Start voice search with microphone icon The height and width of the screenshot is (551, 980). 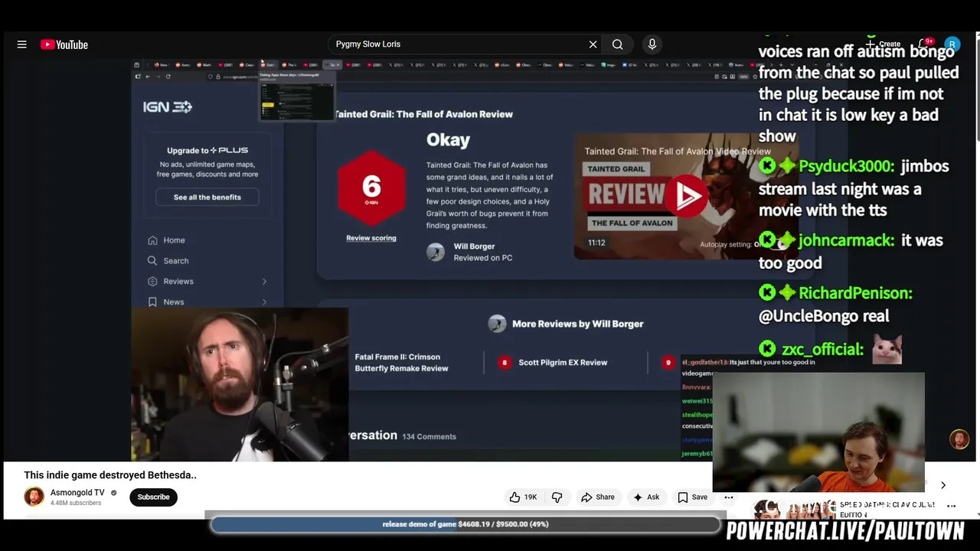coord(652,44)
